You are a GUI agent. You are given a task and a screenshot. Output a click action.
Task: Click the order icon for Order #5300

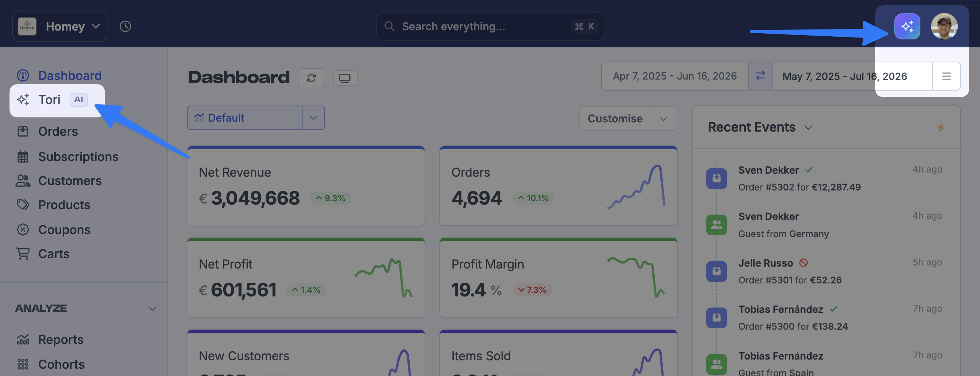point(717,318)
